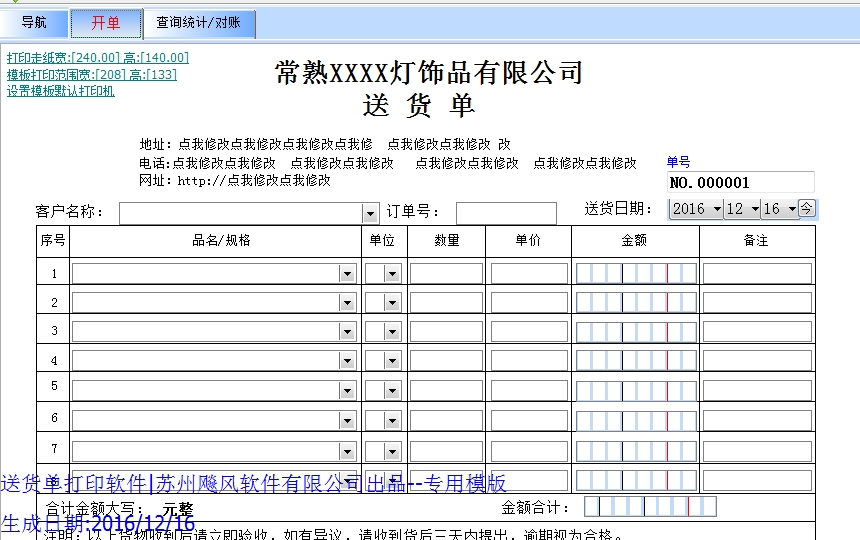860x540 pixels.
Task: Expand the year 2016 dropdown
Action: tap(717, 209)
